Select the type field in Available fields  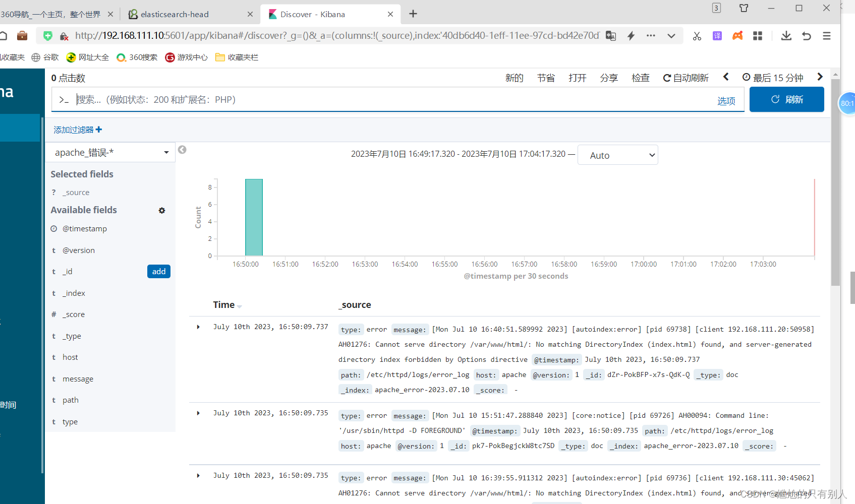point(70,422)
